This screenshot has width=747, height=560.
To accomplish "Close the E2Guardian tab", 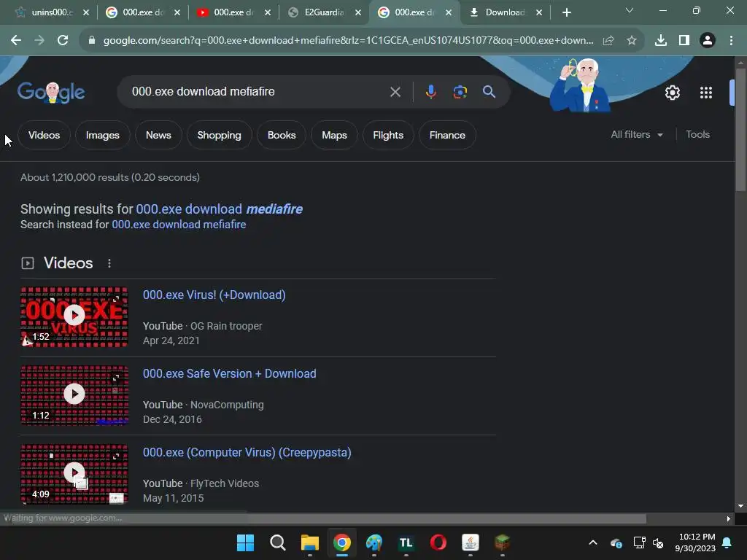I will 357,12.
